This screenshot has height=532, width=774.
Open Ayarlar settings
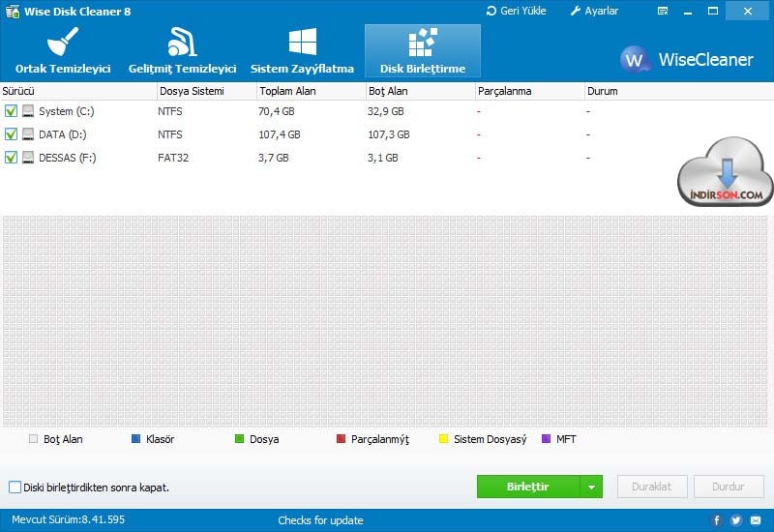point(594,11)
